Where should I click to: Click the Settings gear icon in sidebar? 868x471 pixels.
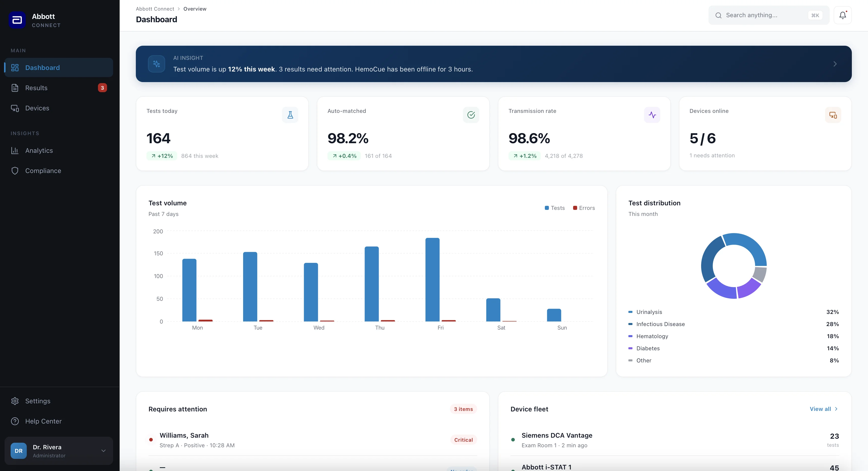click(x=15, y=401)
